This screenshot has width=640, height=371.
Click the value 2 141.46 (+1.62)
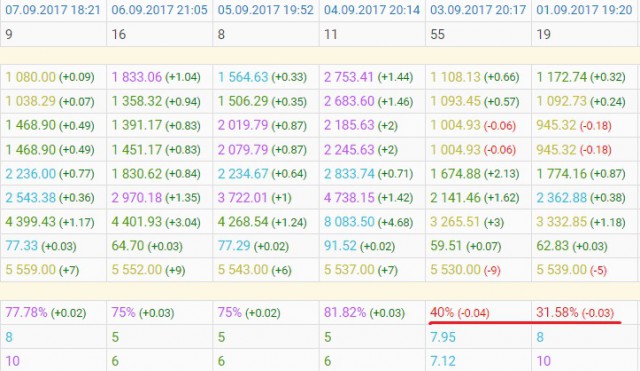[x=475, y=198]
